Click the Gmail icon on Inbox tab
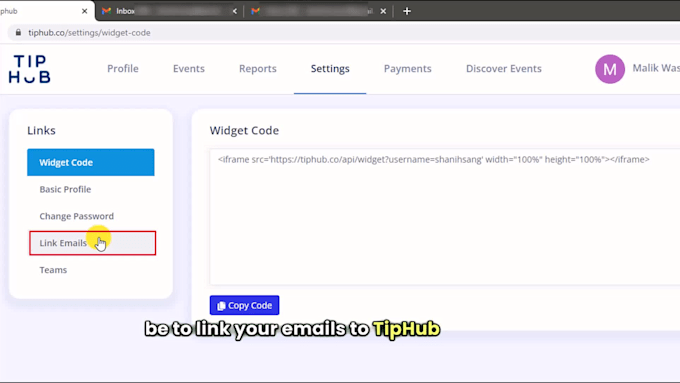Image resolution: width=680 pixels, height=383 pixels. [x=106, y=11]
